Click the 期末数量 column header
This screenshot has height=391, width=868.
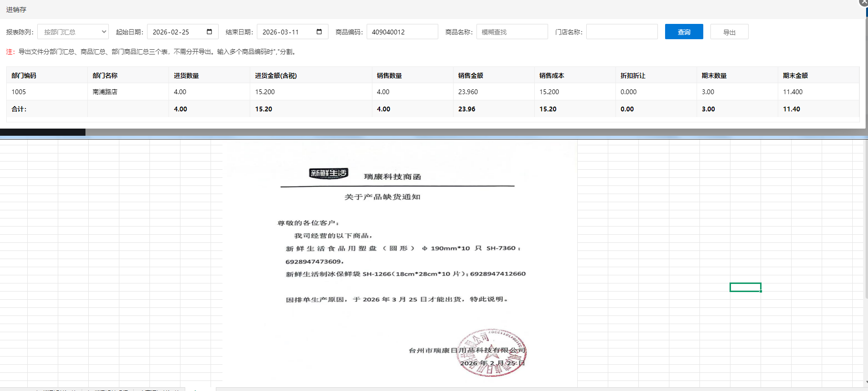[714, 76]
